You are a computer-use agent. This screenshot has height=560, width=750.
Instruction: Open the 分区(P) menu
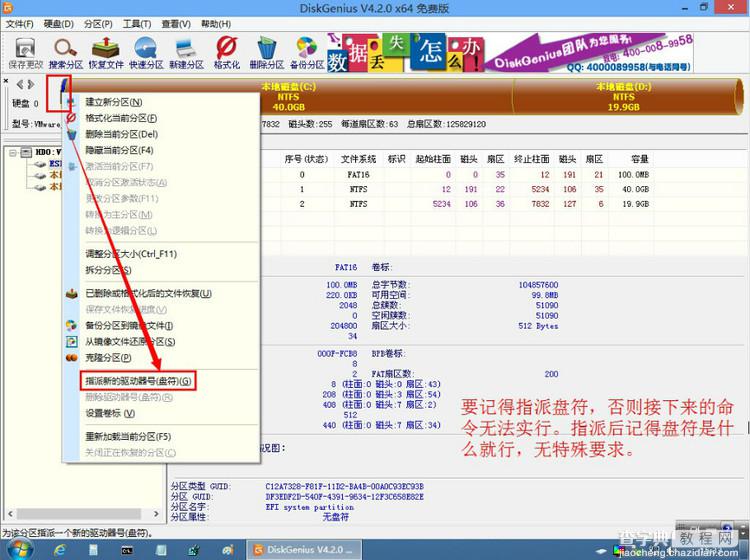98,24
